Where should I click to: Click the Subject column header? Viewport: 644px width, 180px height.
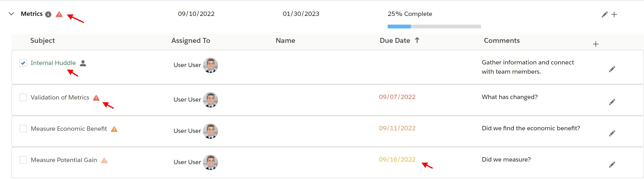click(43, 40)
